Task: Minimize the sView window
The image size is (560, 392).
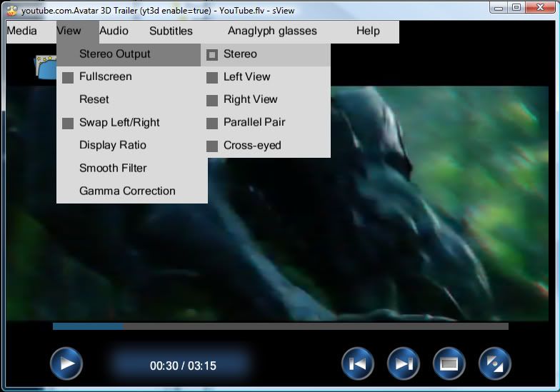Action: pos(499,7)
